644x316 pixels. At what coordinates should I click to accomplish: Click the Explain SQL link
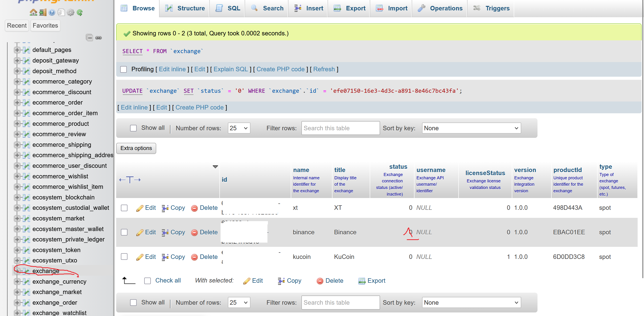230,69
